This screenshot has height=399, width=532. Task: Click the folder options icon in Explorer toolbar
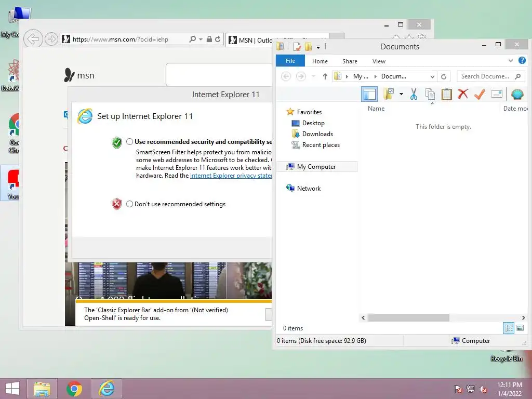[x=389, y=94]
